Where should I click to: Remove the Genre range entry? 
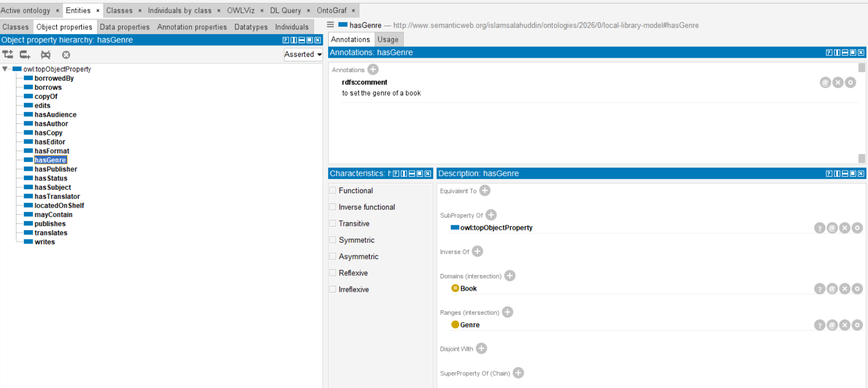(x=844, y=325)
